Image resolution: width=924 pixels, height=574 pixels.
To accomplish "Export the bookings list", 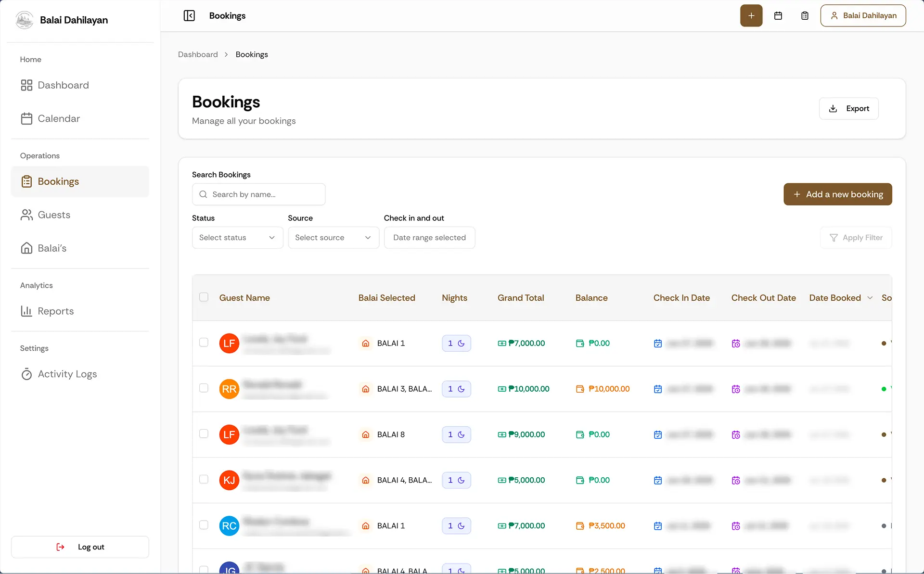I will click(848, 108).
